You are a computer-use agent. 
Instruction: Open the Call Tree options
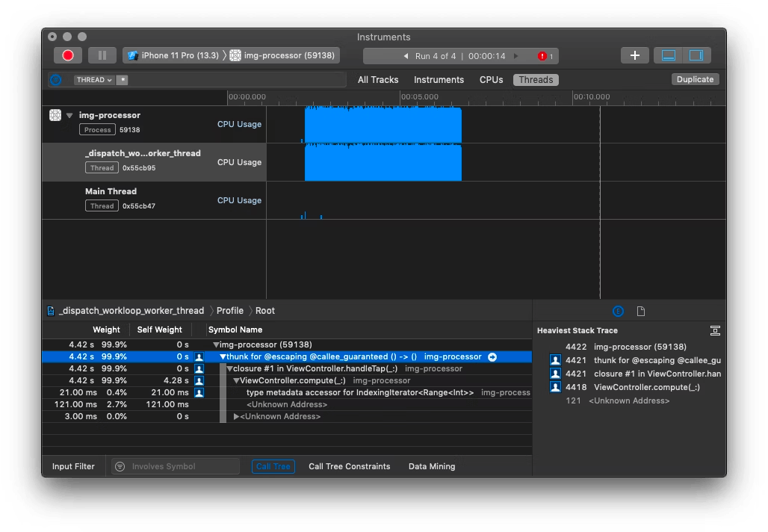click(273, 466)
